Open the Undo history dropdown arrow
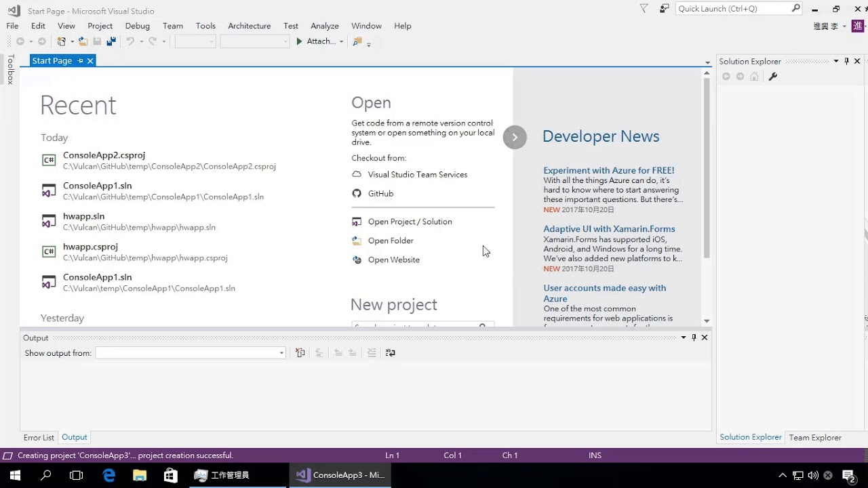The height and width of the screenshot is (488, 868). tap(141, 41)
